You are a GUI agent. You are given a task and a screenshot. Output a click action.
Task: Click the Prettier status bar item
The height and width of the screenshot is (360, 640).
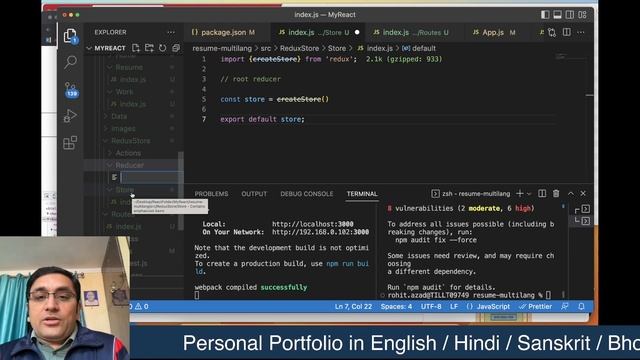pyautogui.click(x=535, y=307)
